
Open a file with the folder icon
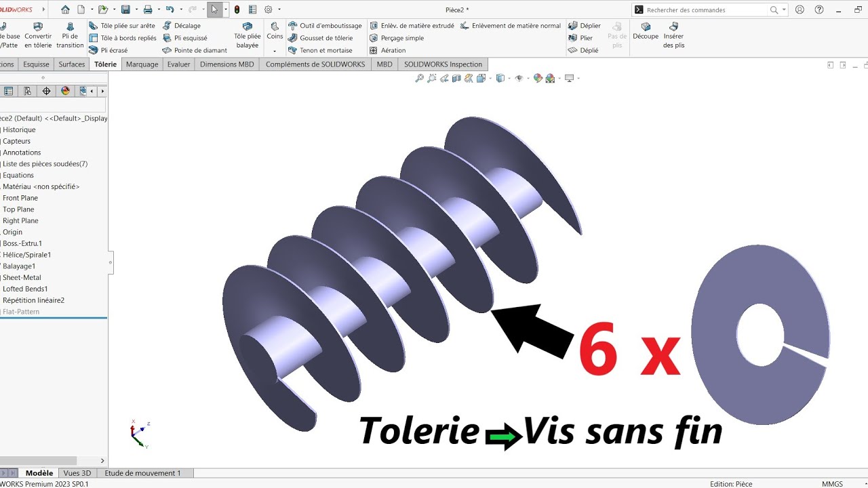pos(102,9)
